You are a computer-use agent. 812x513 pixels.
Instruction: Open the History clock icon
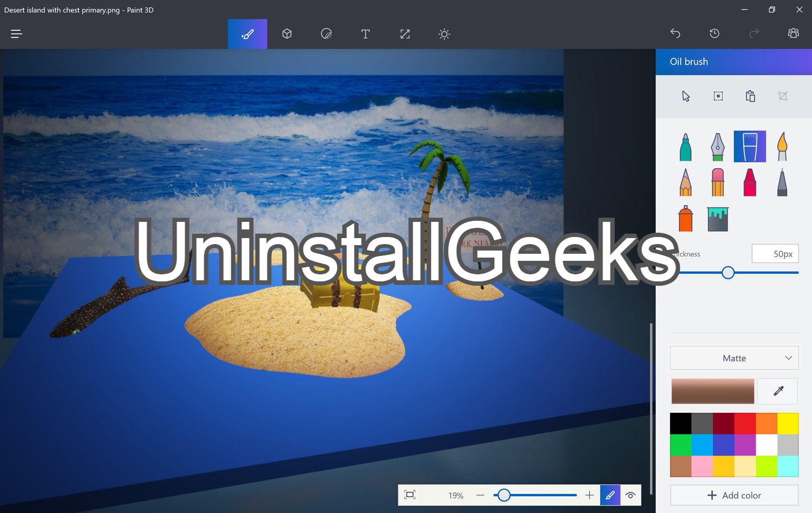pos(715,34)
